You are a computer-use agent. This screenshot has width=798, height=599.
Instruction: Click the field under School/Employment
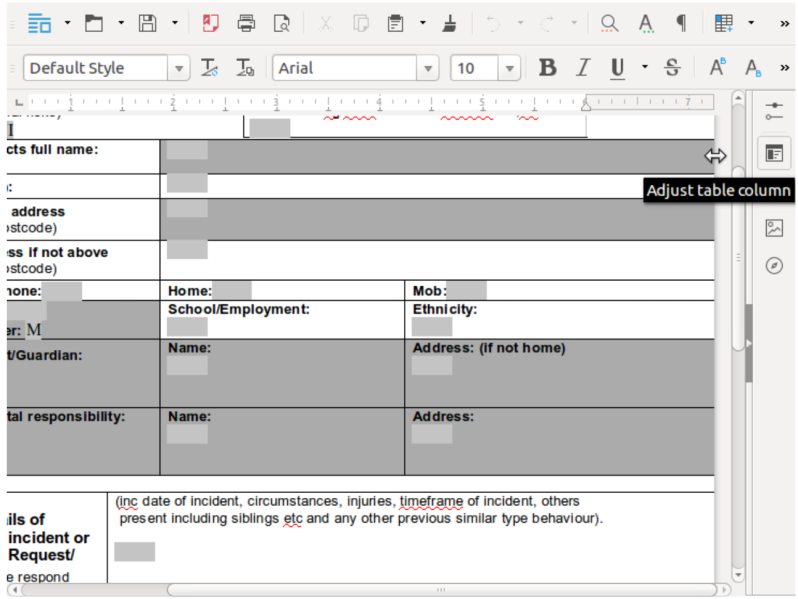click(187, 327)
